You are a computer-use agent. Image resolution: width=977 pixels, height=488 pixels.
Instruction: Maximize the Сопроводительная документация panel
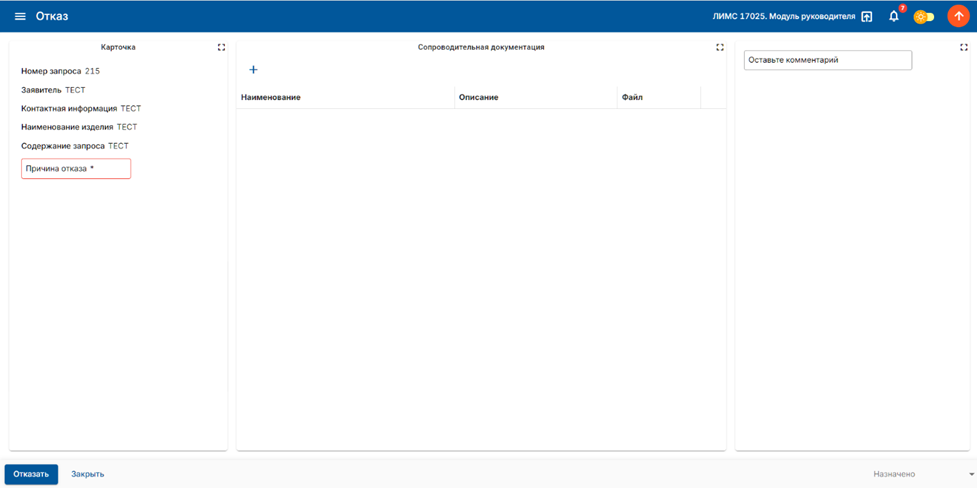click(x=720, y=47)
